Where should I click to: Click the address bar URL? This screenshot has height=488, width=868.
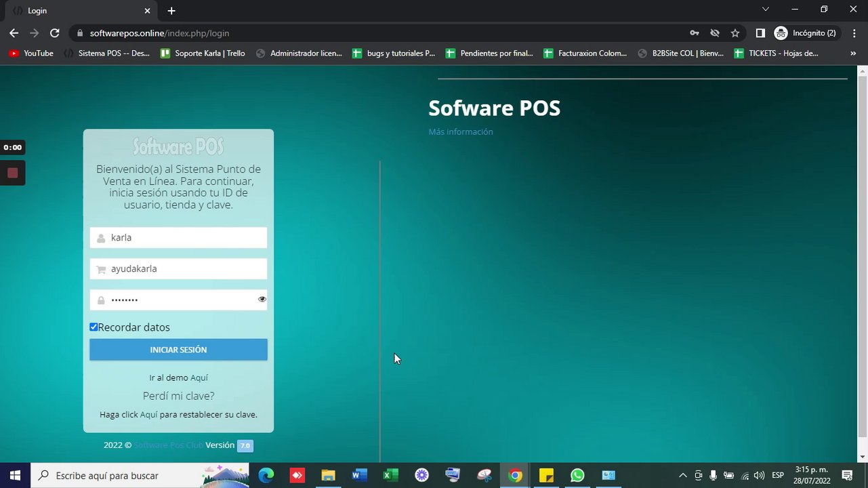160,33
